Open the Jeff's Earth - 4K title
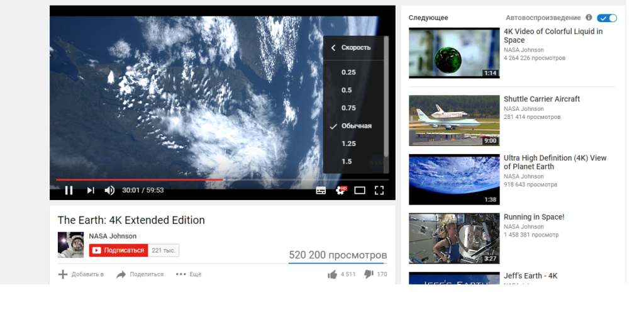The height and width of the screenshot is (319, 644). (x=531, y=276)
